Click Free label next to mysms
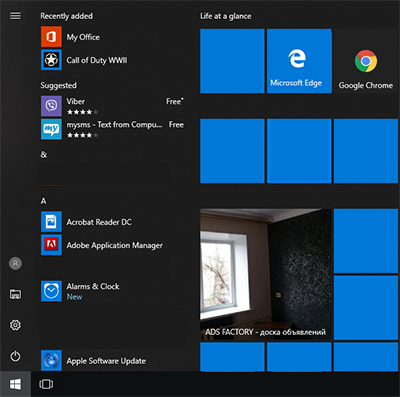Viewport: 400px width, 397px height. point(176,125)
